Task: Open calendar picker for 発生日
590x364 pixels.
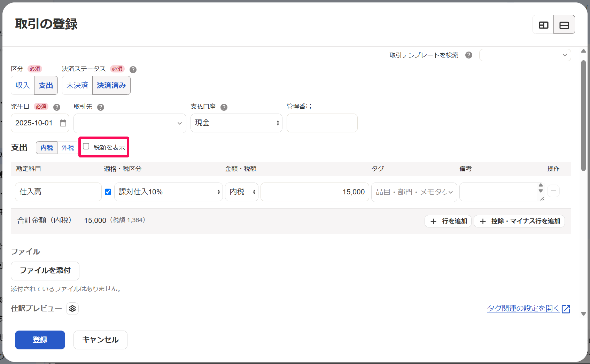Action: [63, 123]
